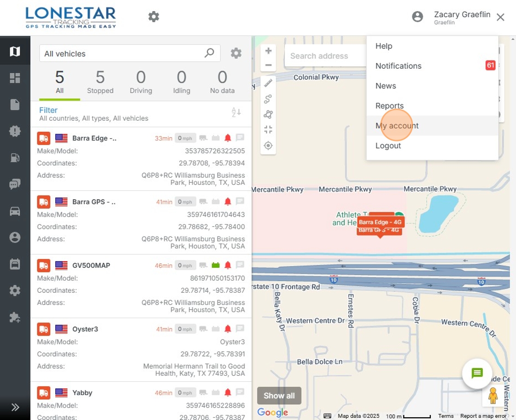Choose Logout from user menu

[x=432, y=145]
